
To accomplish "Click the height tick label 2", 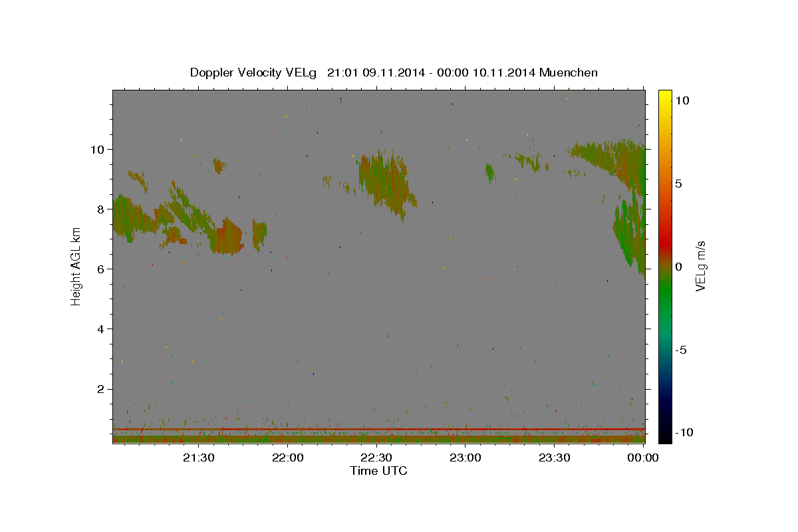I will [100, 389].
